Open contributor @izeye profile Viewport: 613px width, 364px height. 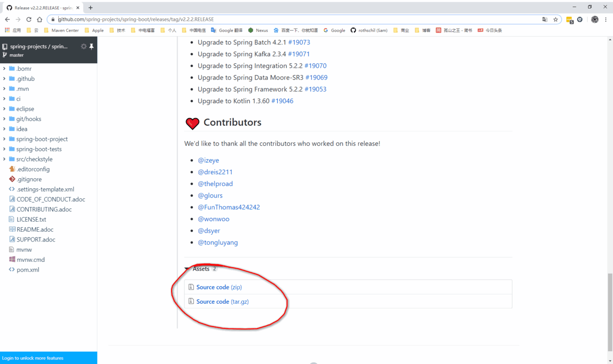click(209, 161)
